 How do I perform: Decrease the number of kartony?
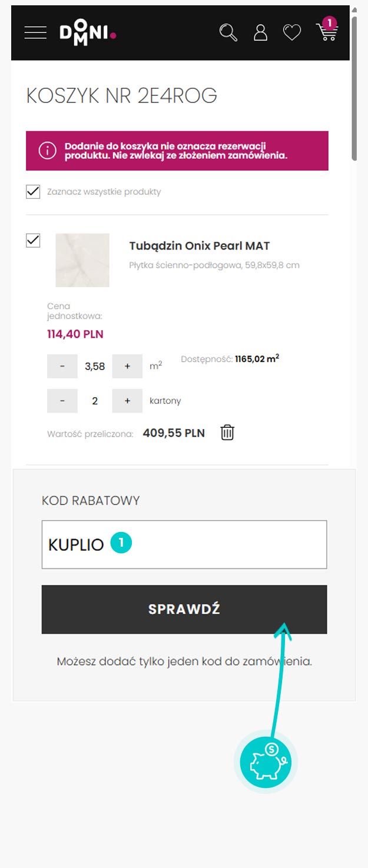coord(62,401)
